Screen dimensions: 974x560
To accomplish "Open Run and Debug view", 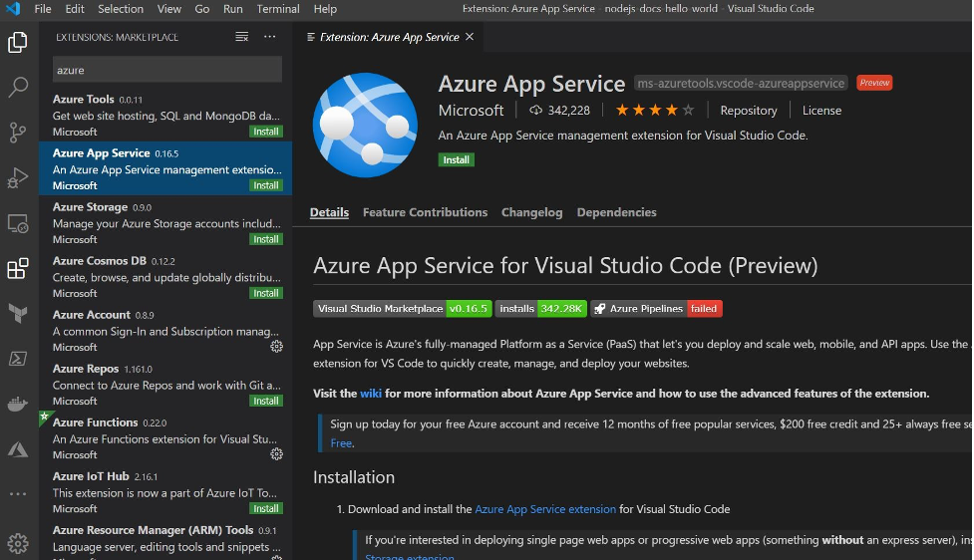I will click(x=17, y=177).
